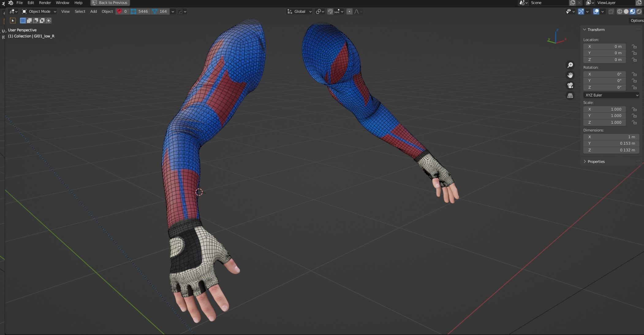Click the Back to Previous button
The height and width of the screenshot is (335, 644).
tap(110, 3)
